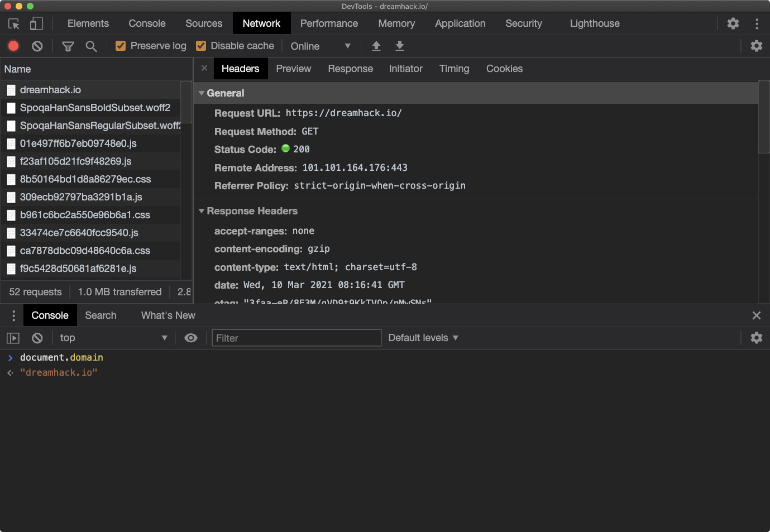This screenshot has height=532, width=770.
Task: Open network search magnifier icon
Action: [91, 46]
